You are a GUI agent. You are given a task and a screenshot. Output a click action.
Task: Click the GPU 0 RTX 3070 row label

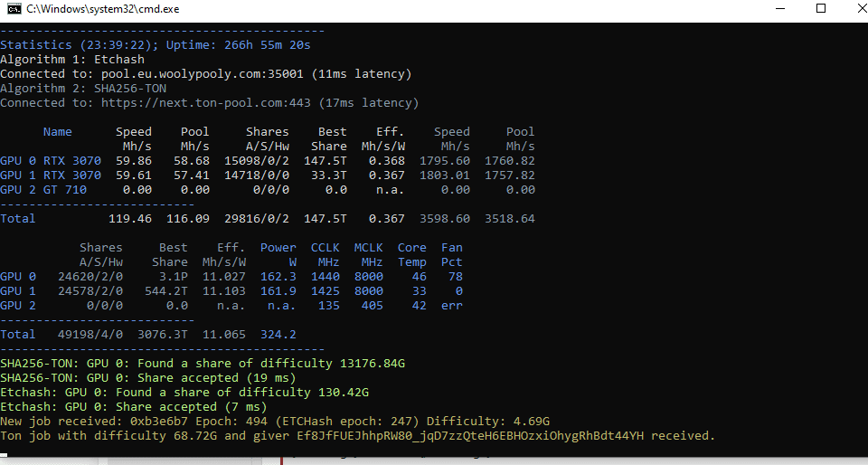51,160
